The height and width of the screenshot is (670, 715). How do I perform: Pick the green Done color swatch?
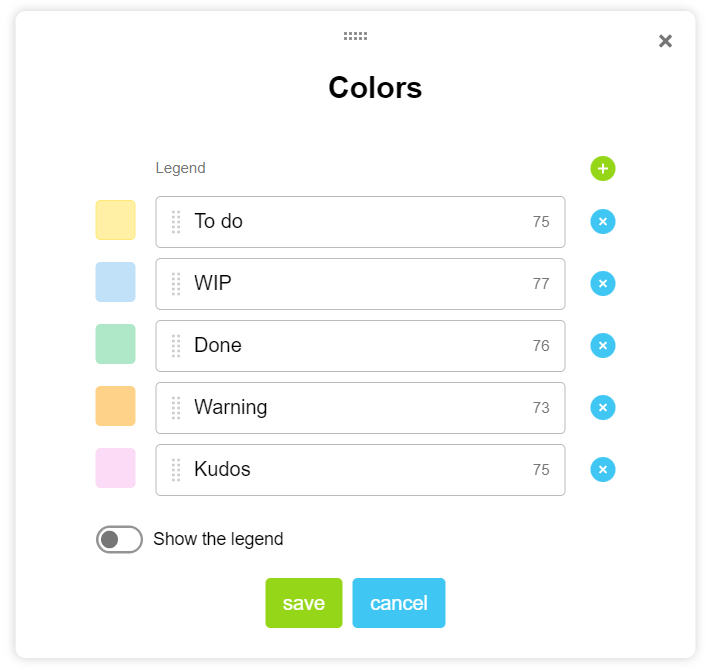tap(115, 344)
